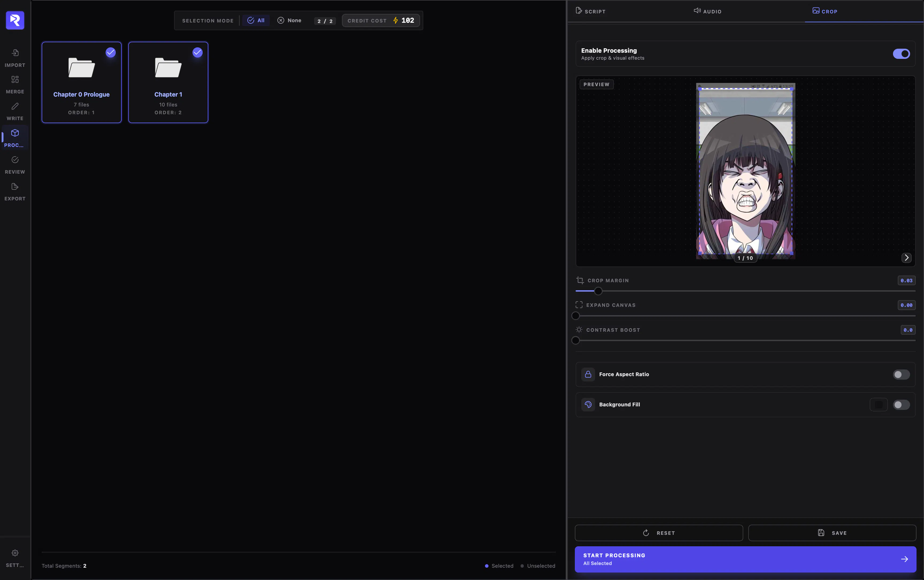
Task: Click the 'Chapter 0 Prologue' title text
Action: pyautogui.click(x=81, y=94)
